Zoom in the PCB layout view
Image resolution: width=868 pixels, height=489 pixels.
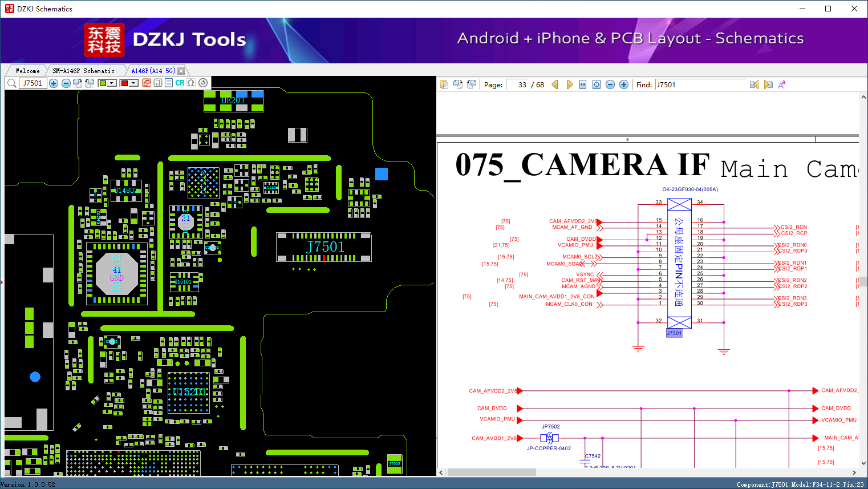point(54,83)
